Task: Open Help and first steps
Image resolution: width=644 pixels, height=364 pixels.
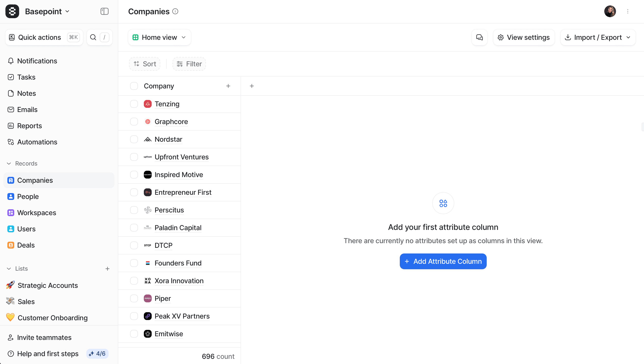Action: 43,353
